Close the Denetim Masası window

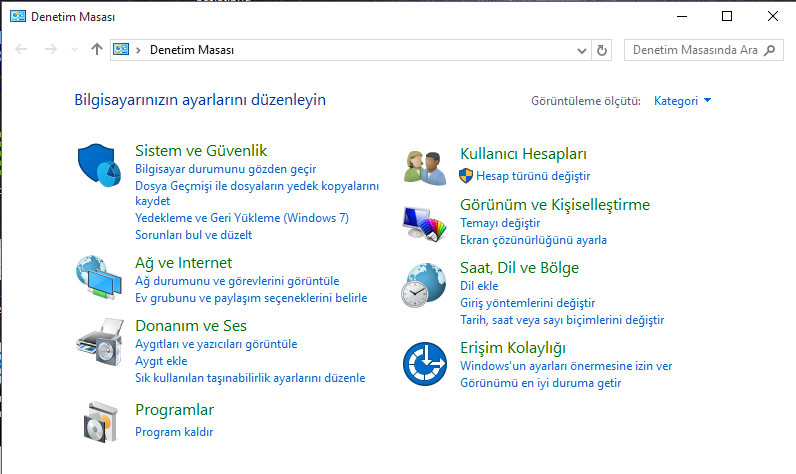pos(773,16)
